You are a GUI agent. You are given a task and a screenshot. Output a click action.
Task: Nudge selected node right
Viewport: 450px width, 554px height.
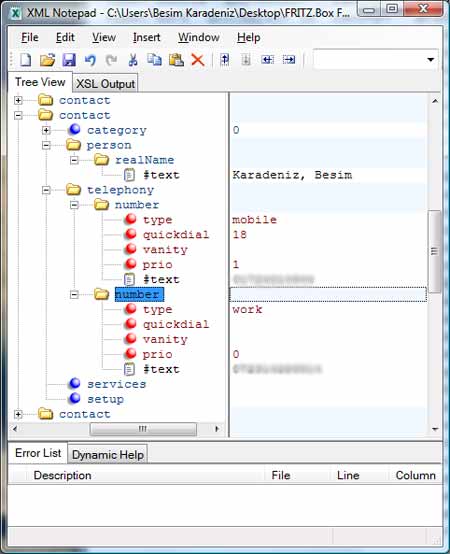click(x=289, y=60)
